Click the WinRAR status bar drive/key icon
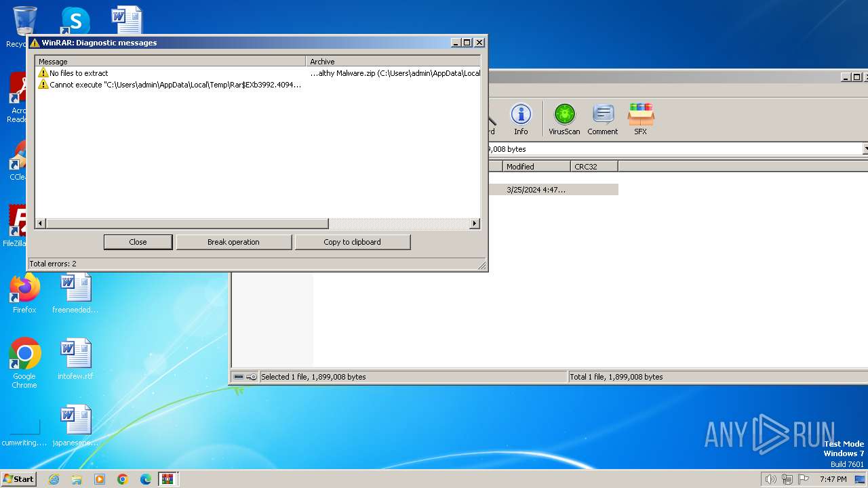 pos(245,377)
